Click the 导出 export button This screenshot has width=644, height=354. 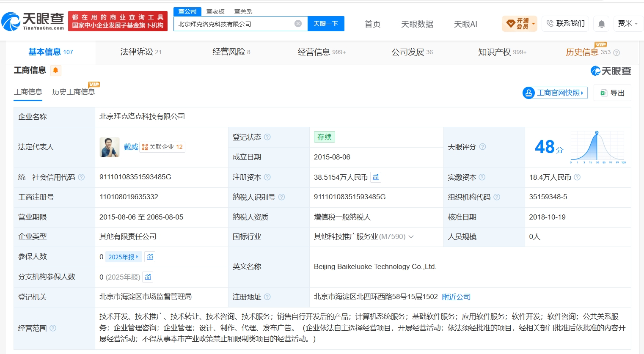point(612,93)
